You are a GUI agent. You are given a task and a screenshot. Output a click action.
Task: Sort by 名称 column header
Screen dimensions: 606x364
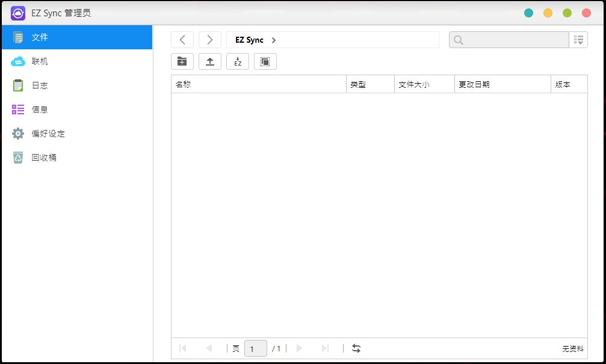click(259, 84)
